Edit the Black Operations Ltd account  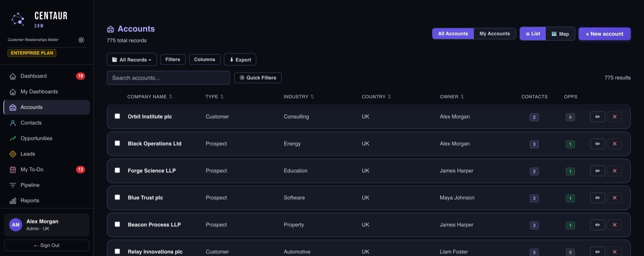[x=598, y=144]
